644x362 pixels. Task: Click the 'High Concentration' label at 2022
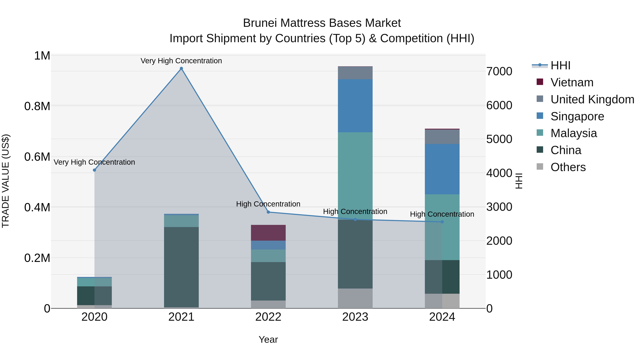coord(268,204)
